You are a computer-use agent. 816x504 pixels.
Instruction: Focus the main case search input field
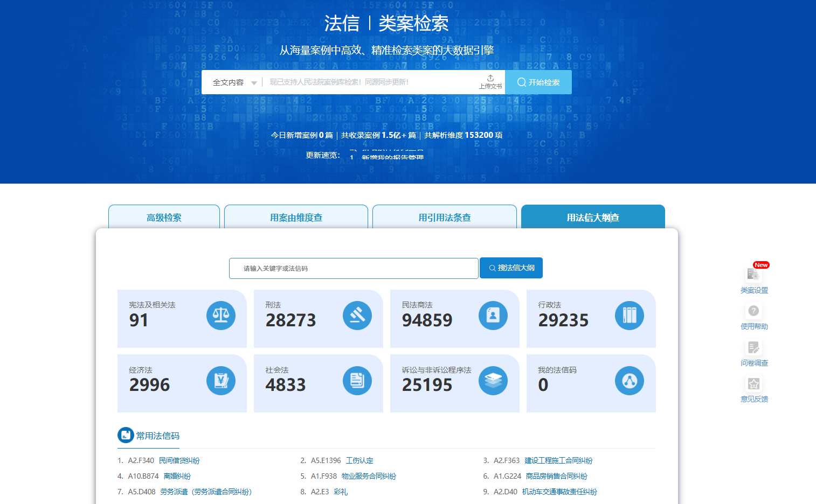369,82
